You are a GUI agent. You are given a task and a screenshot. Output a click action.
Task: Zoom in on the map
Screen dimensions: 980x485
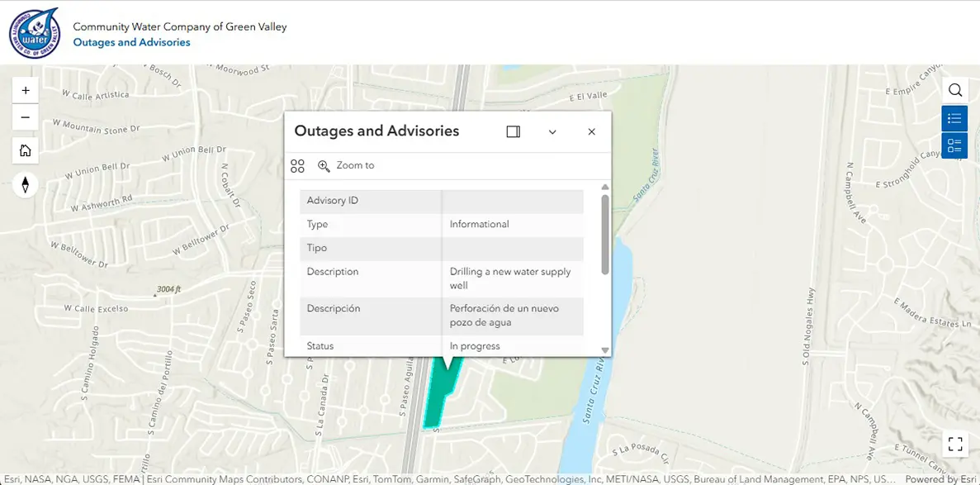tap(26, 90)
